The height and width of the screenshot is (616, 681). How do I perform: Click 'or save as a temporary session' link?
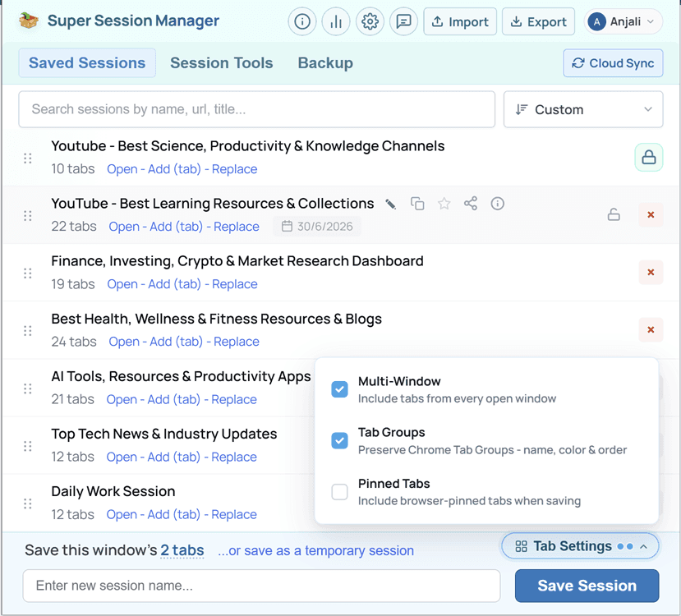(x=315, y=550)
